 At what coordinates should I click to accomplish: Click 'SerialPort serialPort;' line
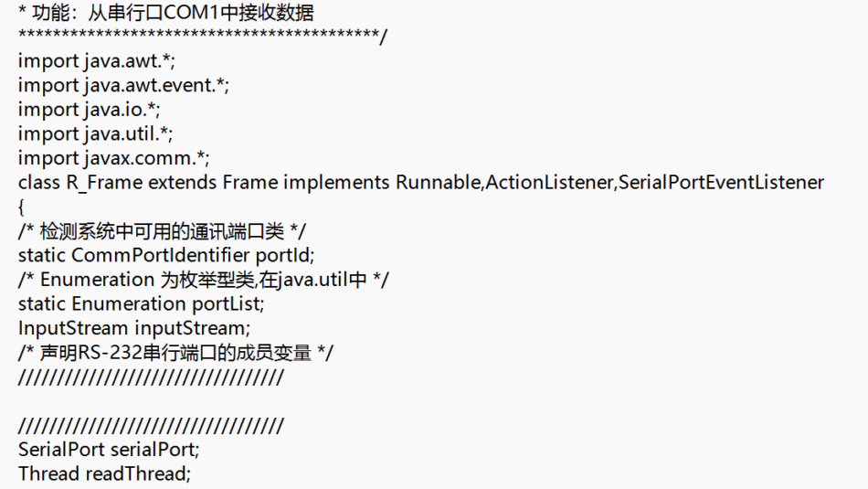(x=109, y=449)
